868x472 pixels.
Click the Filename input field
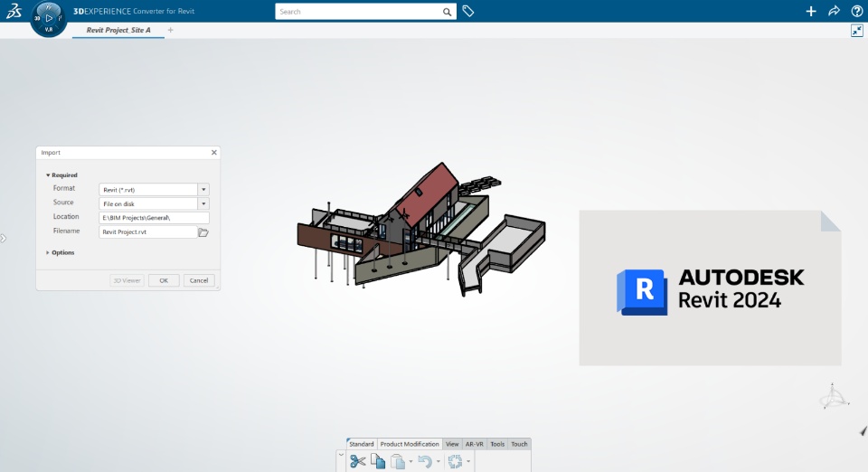(147, 231)
